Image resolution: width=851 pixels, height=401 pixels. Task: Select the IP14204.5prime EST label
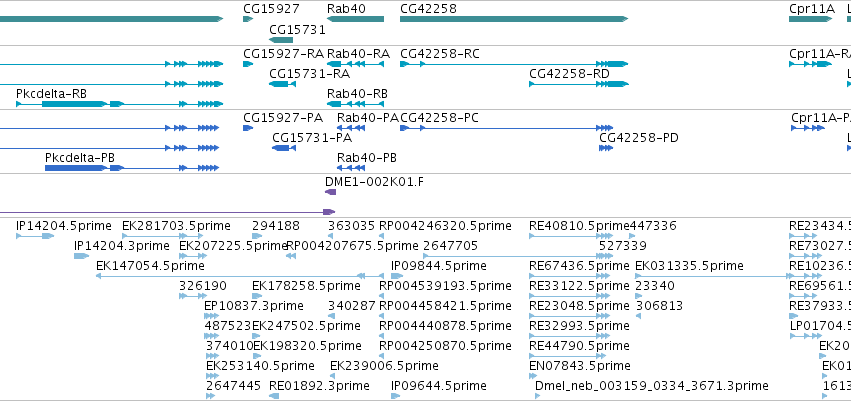63,226
